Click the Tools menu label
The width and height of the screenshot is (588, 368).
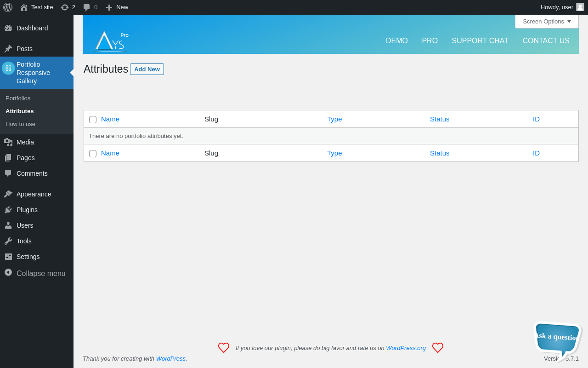[24, 241]
